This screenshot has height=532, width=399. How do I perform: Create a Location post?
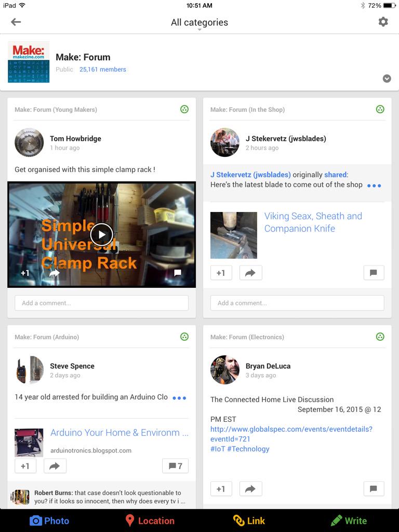(x=150, y=521)
